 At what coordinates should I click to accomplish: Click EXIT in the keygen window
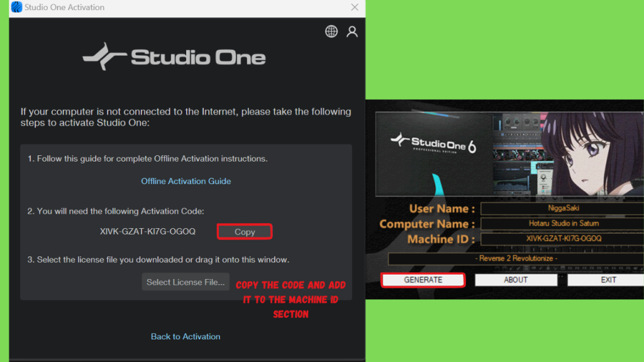click(606, 280)
